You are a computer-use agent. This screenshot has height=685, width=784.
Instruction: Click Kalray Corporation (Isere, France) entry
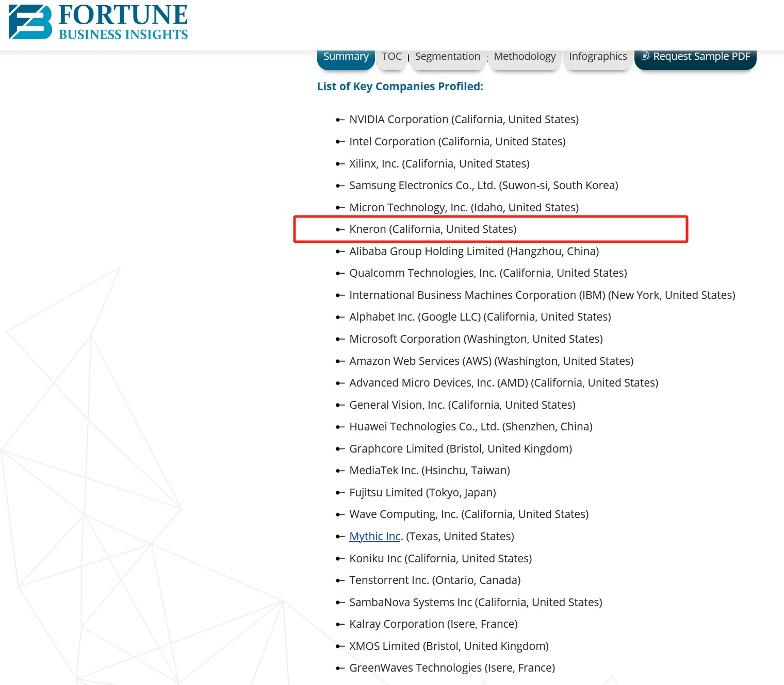pos(433,624)
